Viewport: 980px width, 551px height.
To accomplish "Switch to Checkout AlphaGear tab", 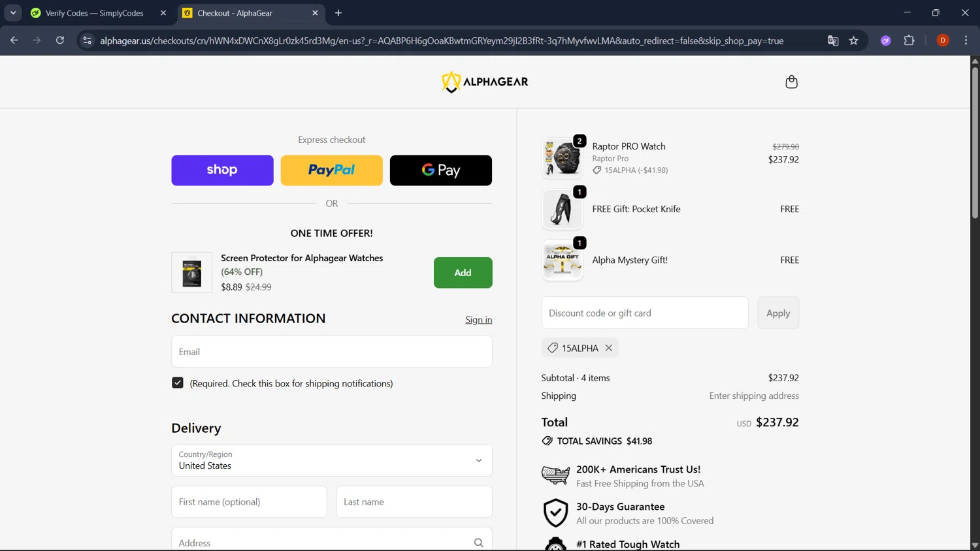I will (252, 13).
